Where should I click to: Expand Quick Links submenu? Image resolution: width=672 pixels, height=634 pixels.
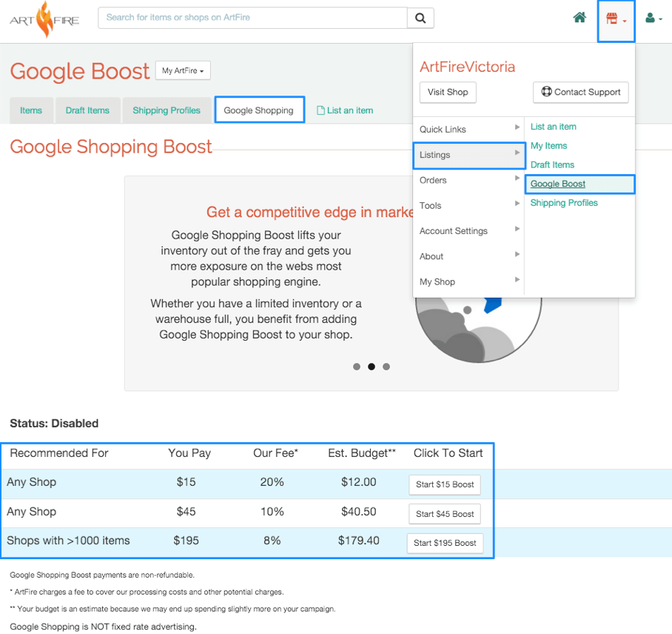(469, 129)
